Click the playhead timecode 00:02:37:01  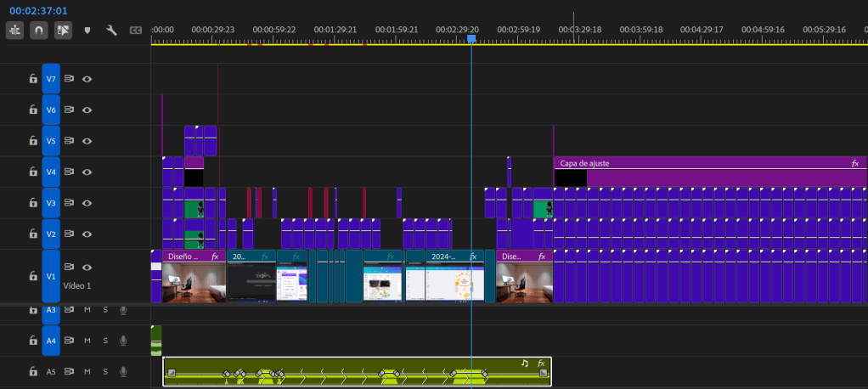pos(38,10)
